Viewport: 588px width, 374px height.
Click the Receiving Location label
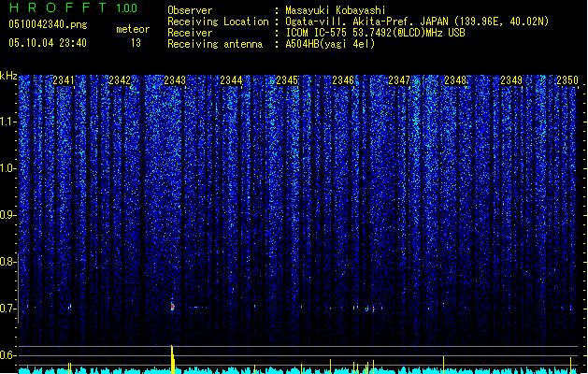point(218,22)
